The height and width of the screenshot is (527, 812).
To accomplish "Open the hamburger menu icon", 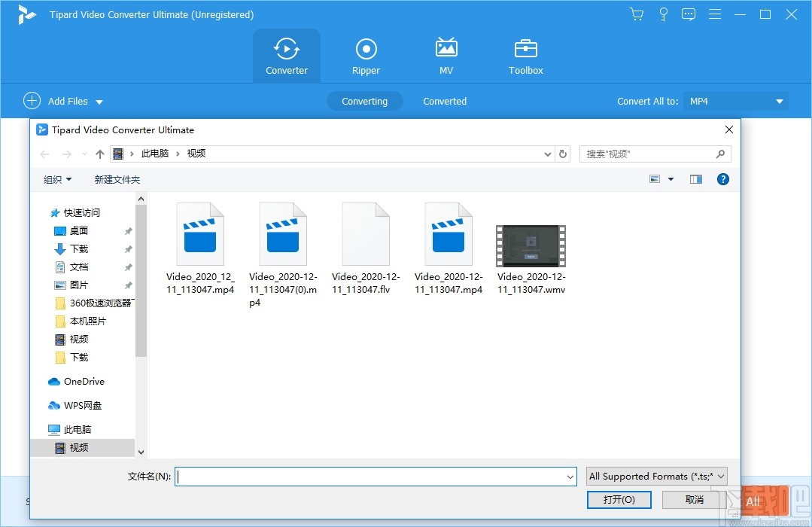I will click(714, 14).
